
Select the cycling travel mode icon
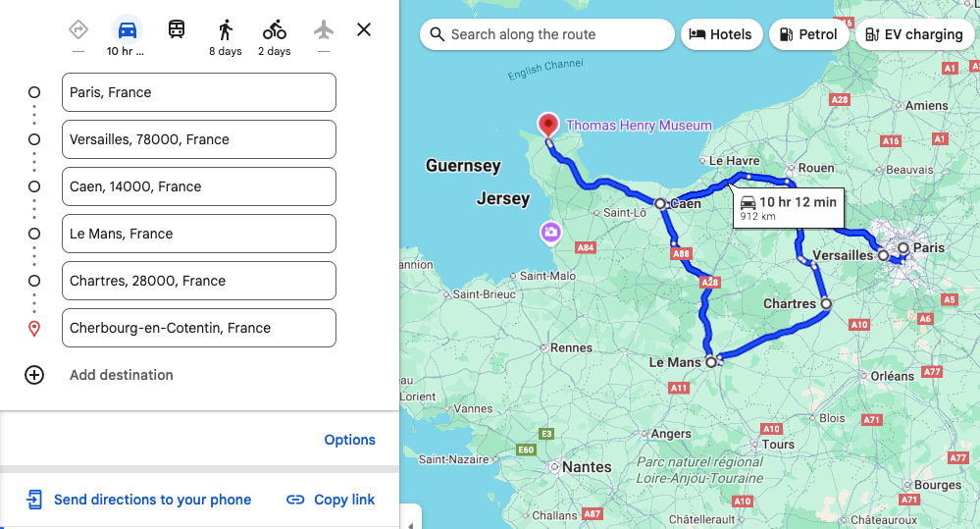tap(275, 29)
